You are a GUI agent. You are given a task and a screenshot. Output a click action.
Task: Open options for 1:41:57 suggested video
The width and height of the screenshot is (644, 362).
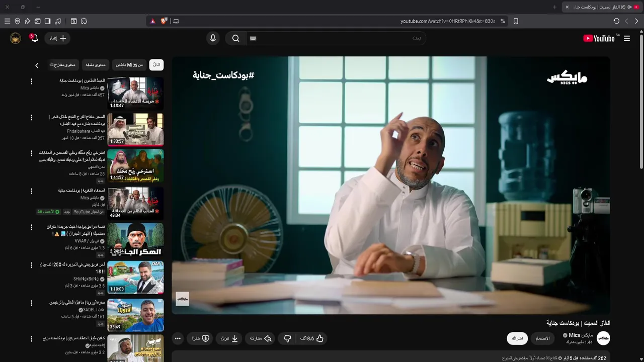(31, 153)
